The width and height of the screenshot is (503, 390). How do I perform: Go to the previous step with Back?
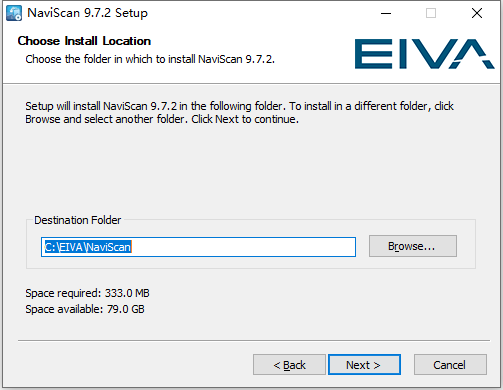(x=289, y=365)
